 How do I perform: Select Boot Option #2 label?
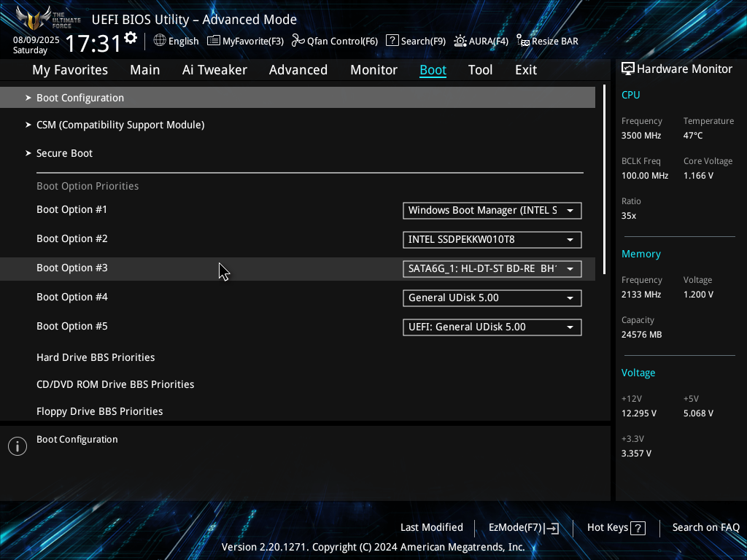coord(72,238)
